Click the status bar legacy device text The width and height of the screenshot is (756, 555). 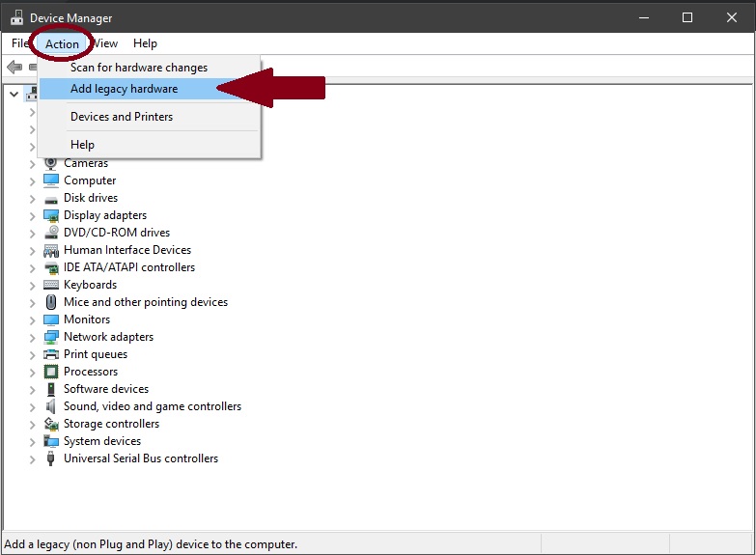(x=151, y=544)
